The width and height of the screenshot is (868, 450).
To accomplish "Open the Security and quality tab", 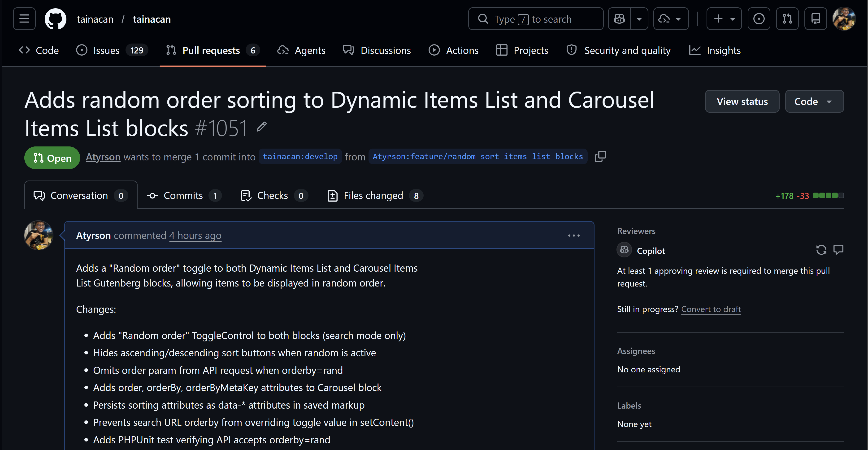I will 618,50.
